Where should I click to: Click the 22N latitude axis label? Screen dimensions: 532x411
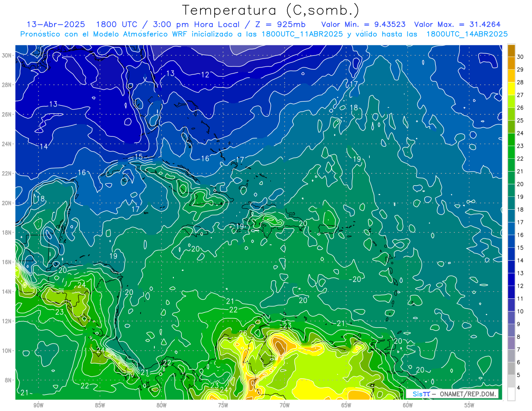point(6,173)
